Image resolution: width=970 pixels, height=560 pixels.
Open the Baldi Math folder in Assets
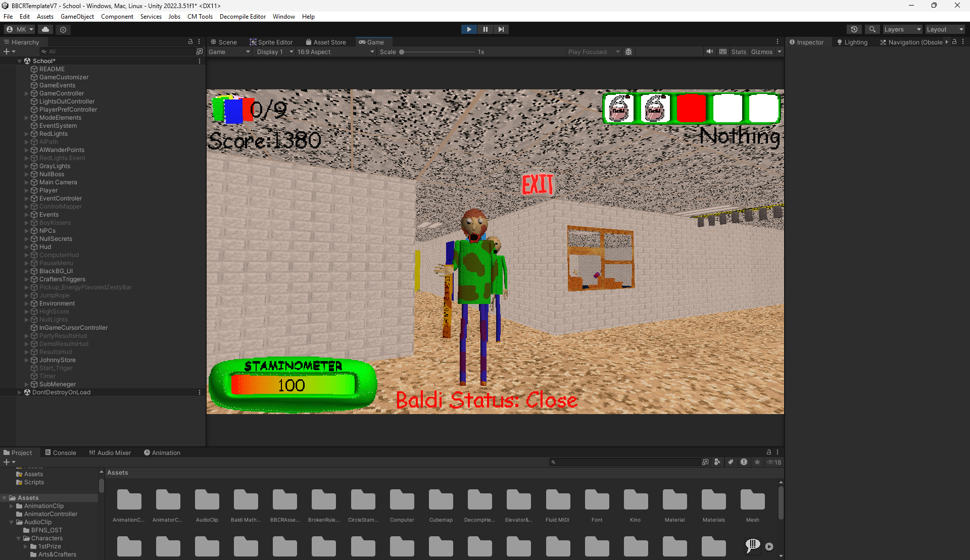pos(246,500)
